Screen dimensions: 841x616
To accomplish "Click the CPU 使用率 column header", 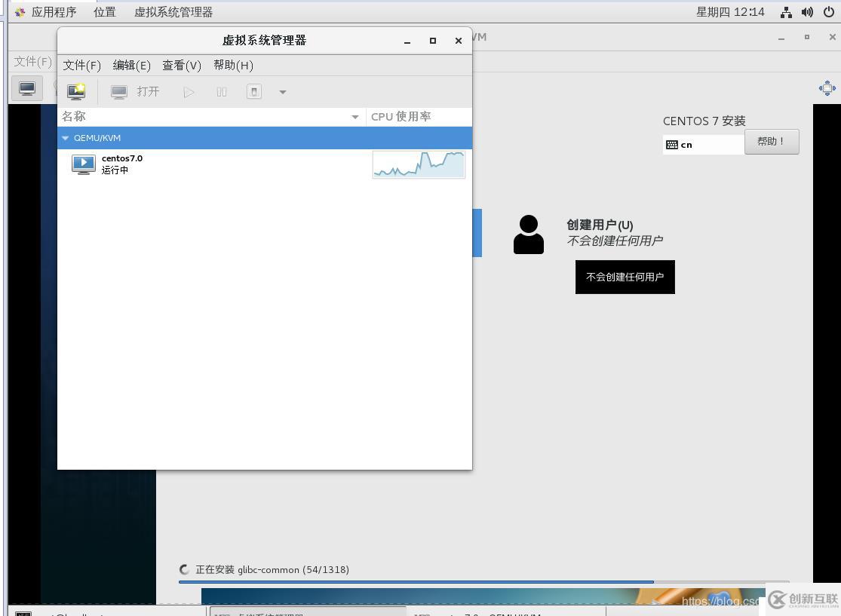I will [419, 117].
